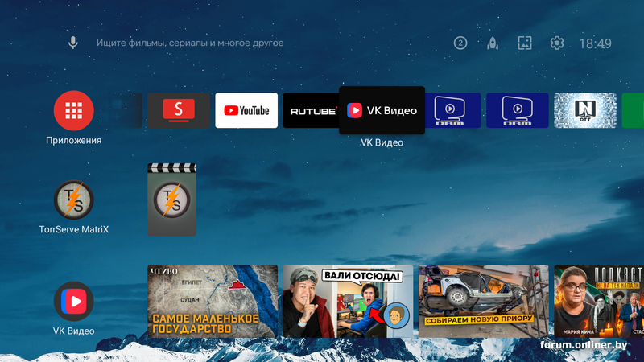Image resolution: width=644 pixels, height=362 pixels.
Task: Open the TorrServe MatriX channel icon
Action: click(x=74, y=200)
